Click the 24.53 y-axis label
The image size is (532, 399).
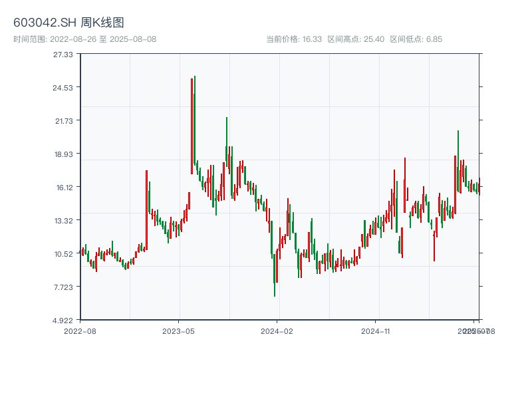[x=63, y=88]
